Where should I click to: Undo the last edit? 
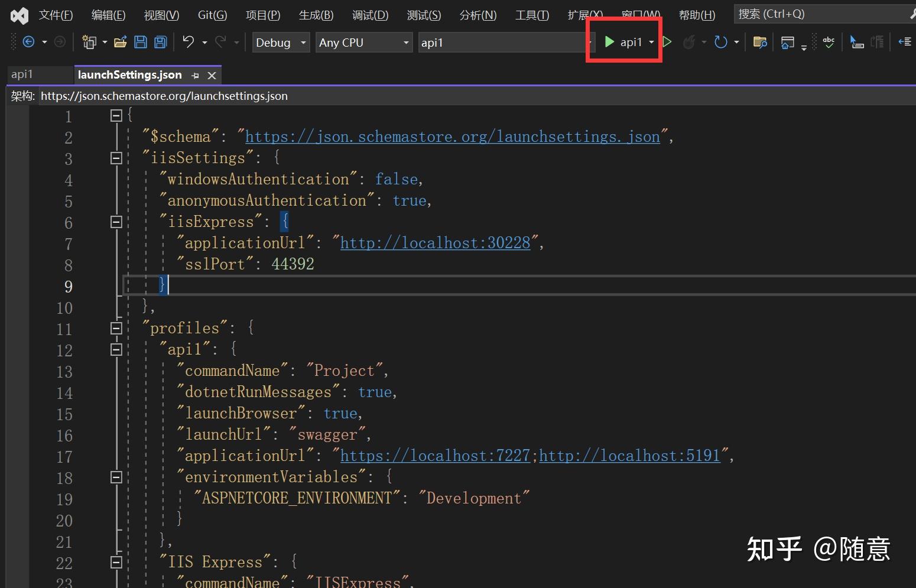click(188, 42)
